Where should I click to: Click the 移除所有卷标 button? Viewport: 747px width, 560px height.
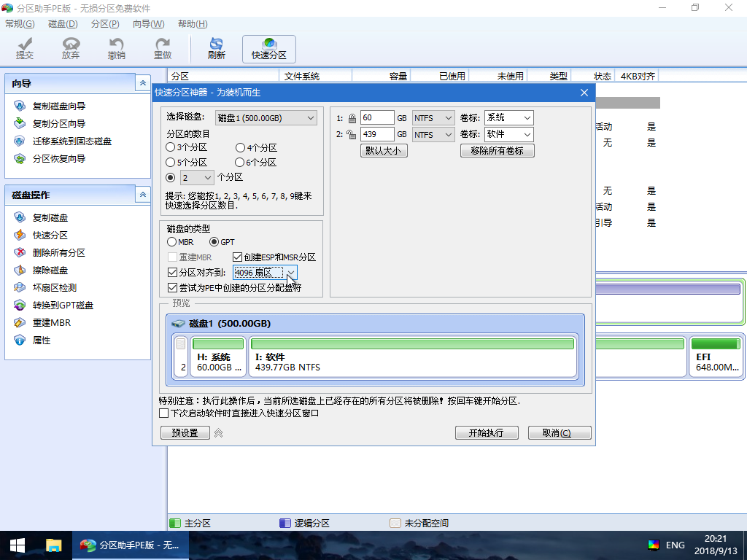[x=497, y=149]
